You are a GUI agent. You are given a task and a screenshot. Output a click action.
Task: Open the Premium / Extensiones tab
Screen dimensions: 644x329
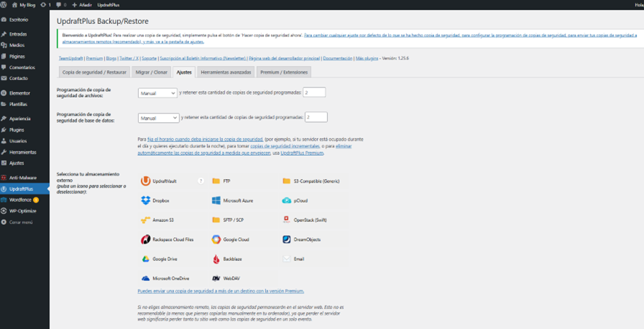point(283,72)
